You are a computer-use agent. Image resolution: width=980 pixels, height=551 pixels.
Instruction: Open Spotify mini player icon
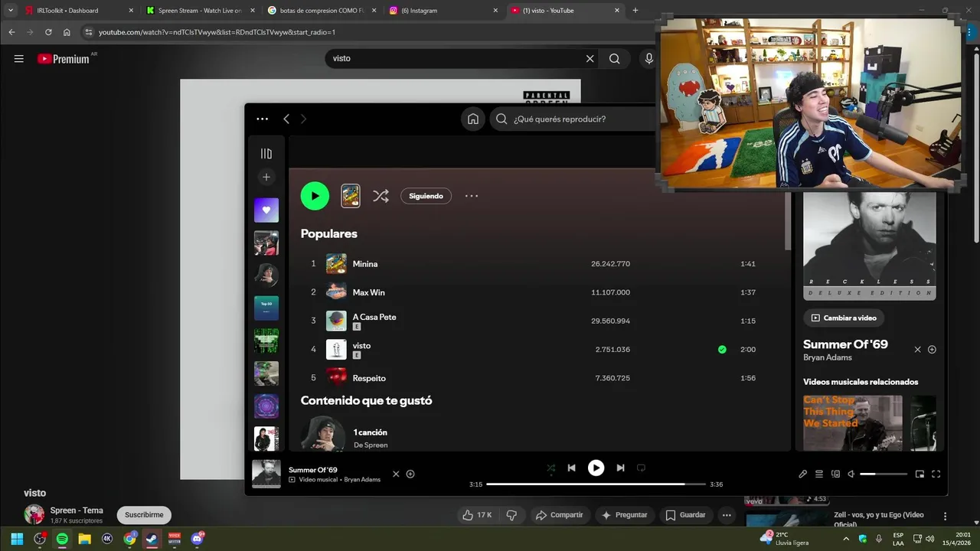[x=920, y=474]
